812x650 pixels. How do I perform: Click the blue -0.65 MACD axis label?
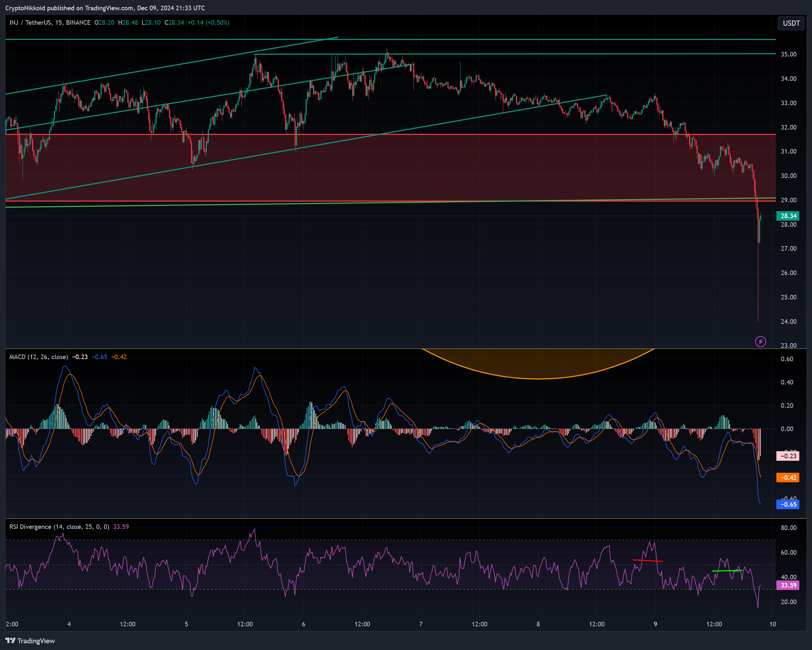tap(788, 504)
